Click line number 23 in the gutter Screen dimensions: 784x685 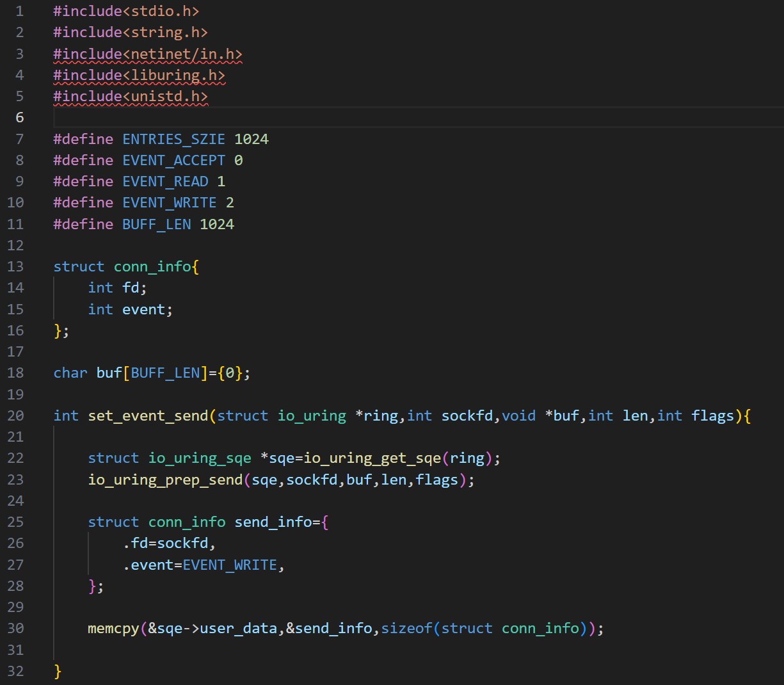click(15, 479)
